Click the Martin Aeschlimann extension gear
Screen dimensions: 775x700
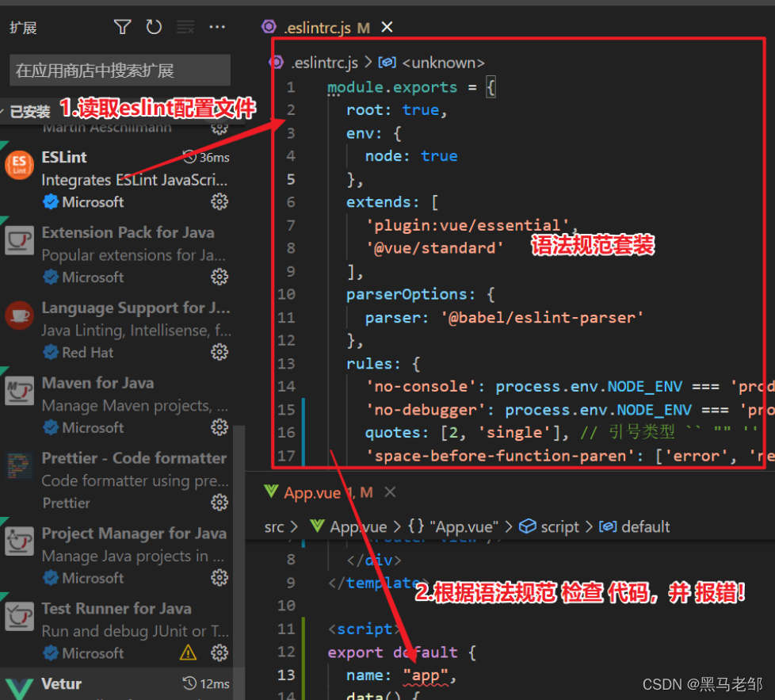[x=220, y=128]
